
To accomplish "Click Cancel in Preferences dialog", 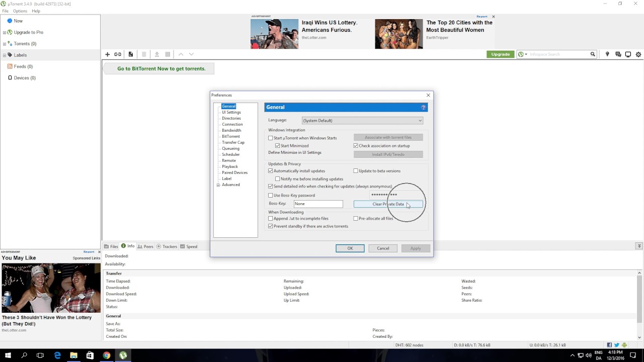I will tap(383, 248).
